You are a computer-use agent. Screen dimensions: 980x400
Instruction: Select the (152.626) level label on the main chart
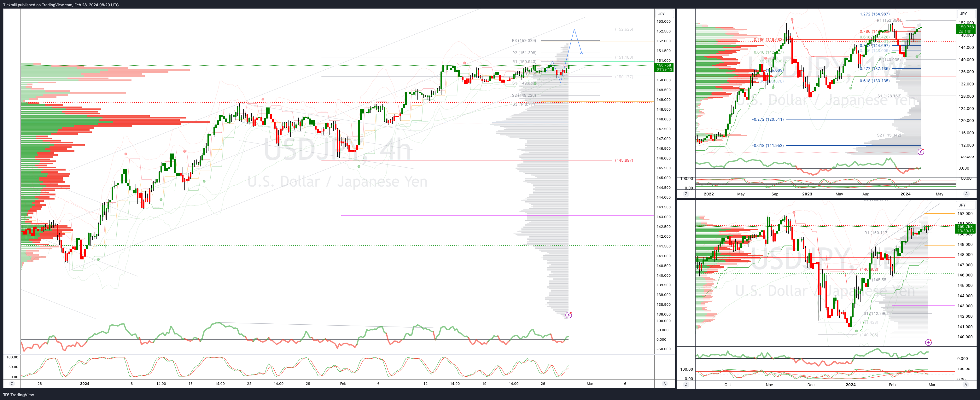624,29
